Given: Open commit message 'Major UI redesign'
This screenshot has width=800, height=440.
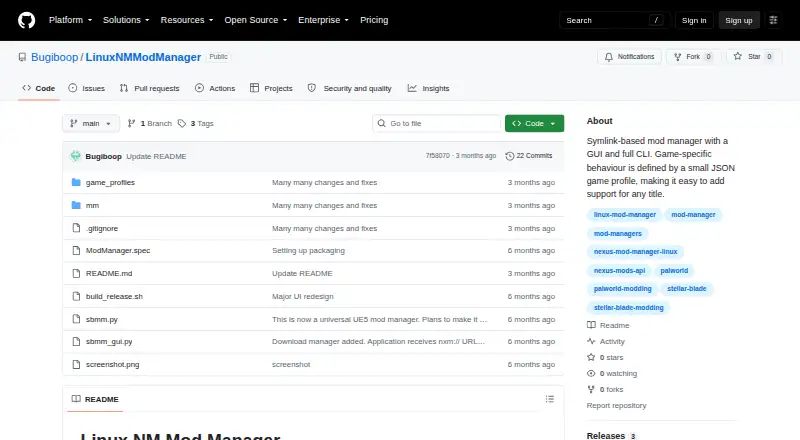Looking at the screenshot, I should coord(303,297).
